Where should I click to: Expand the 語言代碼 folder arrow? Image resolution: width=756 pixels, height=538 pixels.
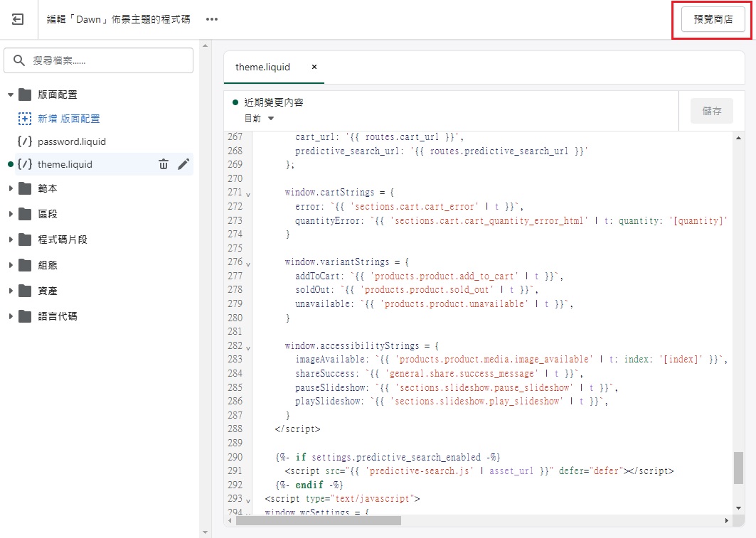[x=11, y=316]
